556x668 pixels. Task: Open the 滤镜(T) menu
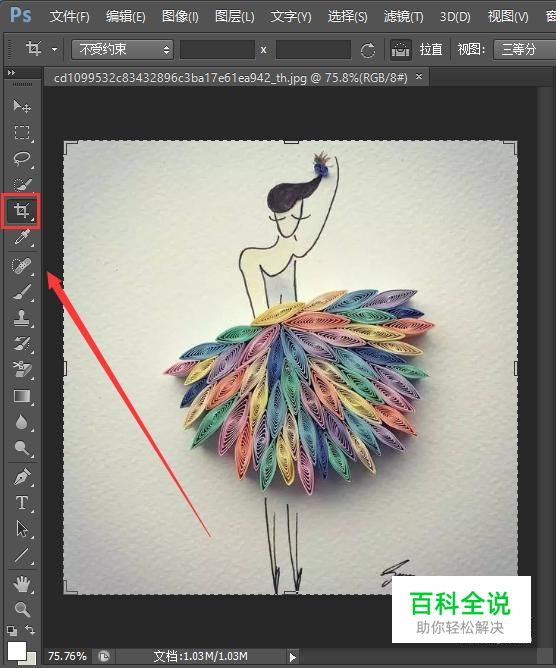tap(403, 17)
